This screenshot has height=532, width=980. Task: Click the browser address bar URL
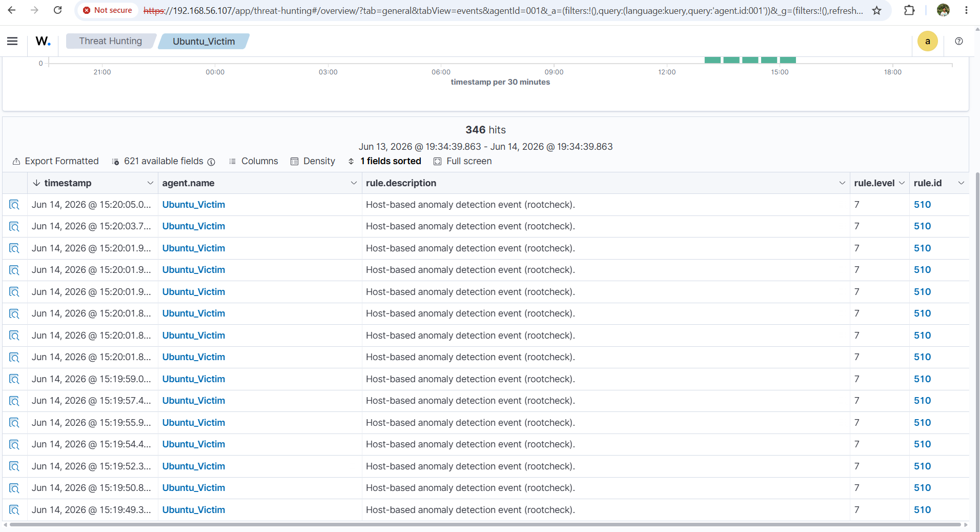(x=502, y=10)
